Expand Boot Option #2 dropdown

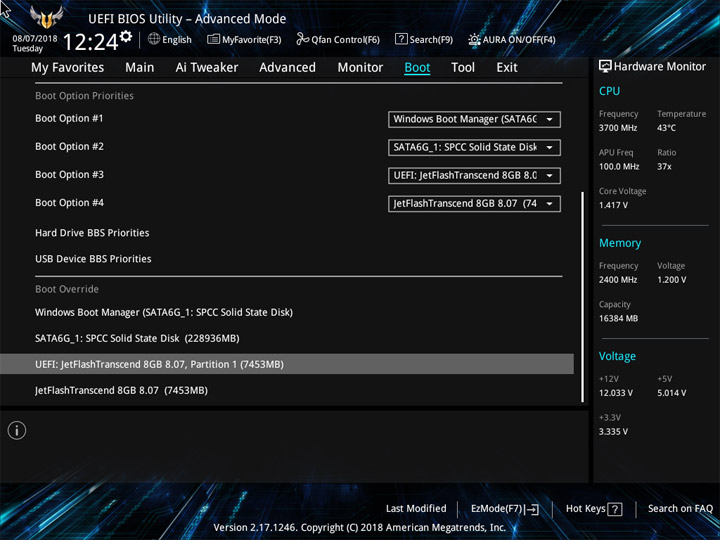coord(474,147)
